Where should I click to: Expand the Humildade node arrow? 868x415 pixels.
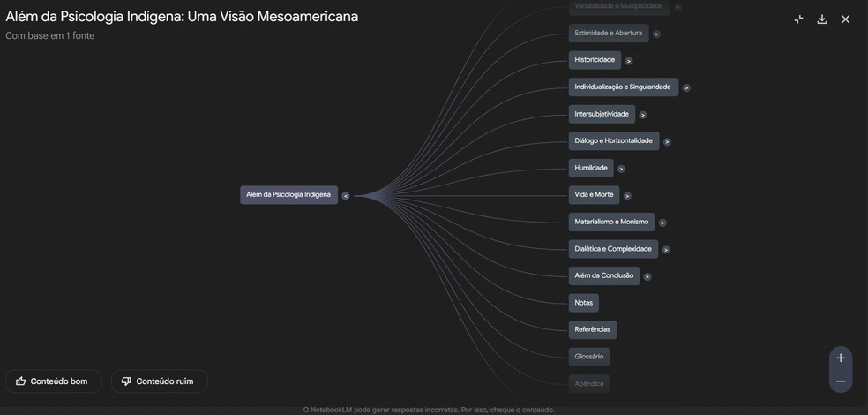click(621, 169)
